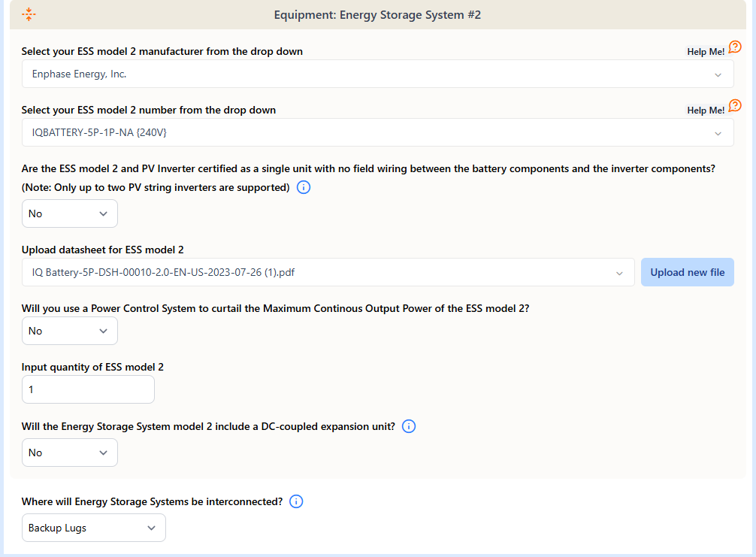Open the Backup Lugs interconnection dropdown
The image size is (756, 557).
click(x=93, y=528)
